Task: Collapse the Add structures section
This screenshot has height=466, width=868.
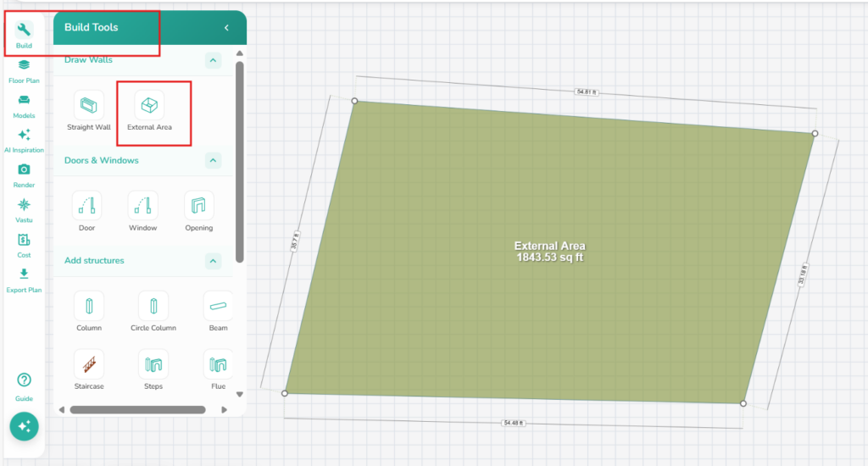Action: pyautogui.click(x=213, y=261)
